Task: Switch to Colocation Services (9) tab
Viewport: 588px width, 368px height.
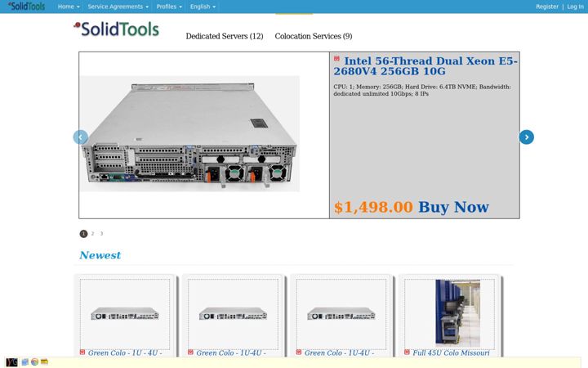Action: click(x=314, y=36)
